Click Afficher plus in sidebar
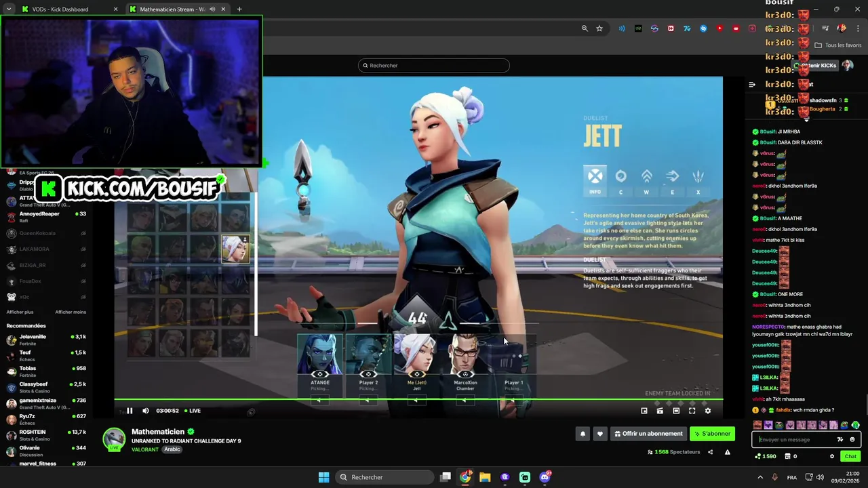Screen dimensions: 868x488 pos(20,312)
